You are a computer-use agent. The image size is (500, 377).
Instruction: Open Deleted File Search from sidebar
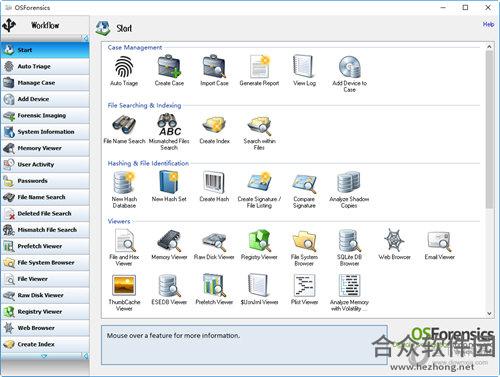pos(45,213)
